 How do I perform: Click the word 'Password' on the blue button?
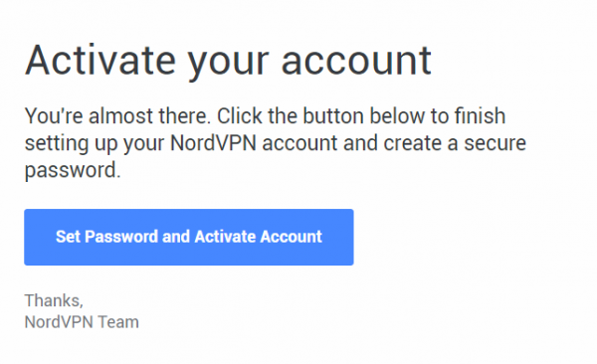(121, 237)
